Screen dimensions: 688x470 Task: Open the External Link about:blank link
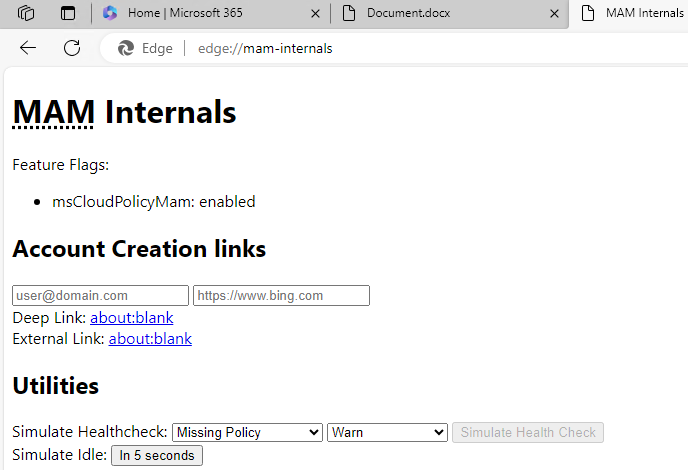click(150, 339)
